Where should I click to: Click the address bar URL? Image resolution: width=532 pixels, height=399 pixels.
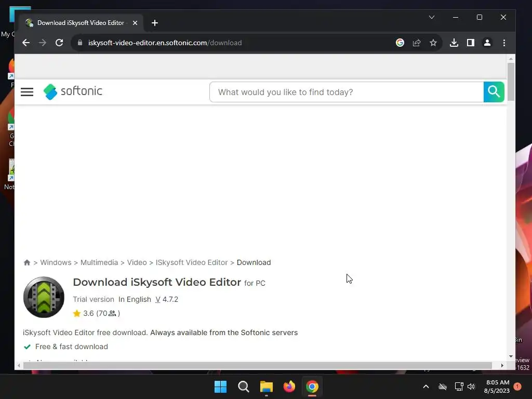click(165, 43)
